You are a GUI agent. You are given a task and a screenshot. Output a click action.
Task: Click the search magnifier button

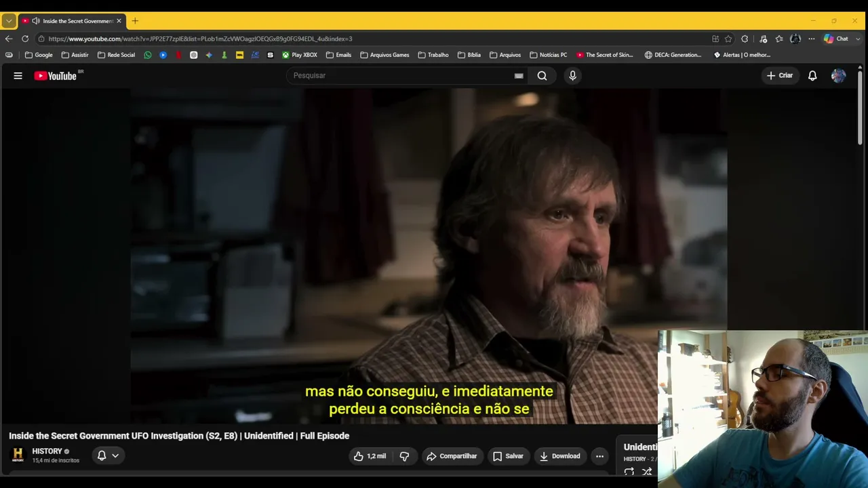(x=542, y=76)
